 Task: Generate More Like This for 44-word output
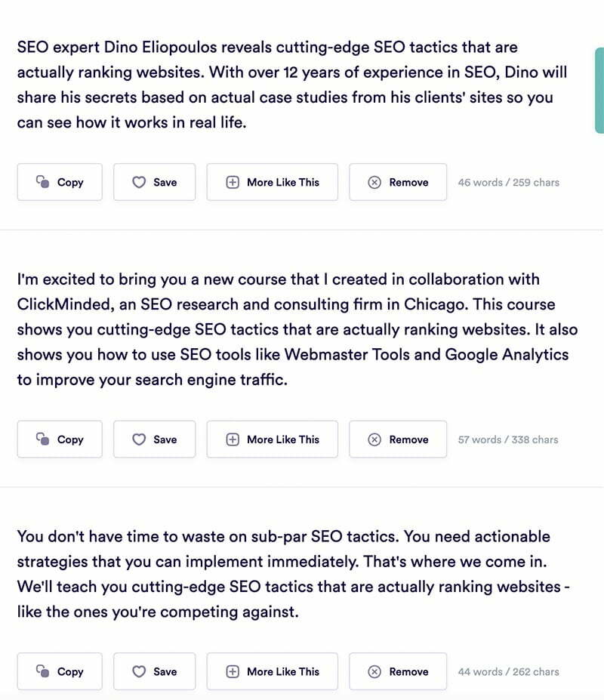pos(273,671)
